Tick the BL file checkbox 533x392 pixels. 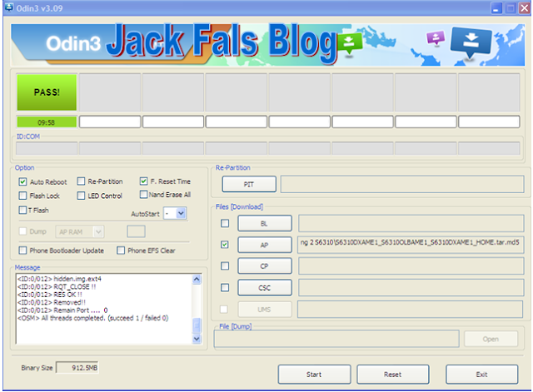click(225, 223)
